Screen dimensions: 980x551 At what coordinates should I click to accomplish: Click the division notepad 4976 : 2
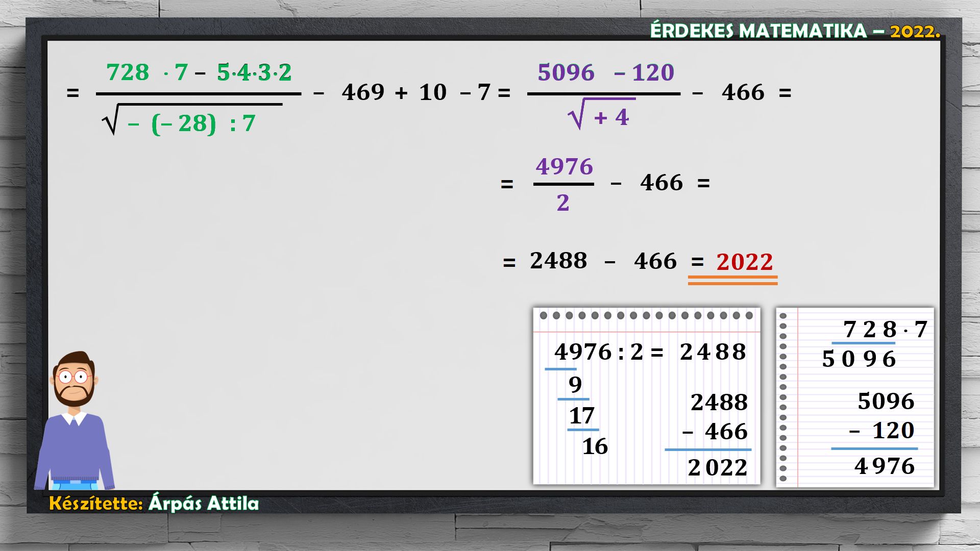(608, 352)
